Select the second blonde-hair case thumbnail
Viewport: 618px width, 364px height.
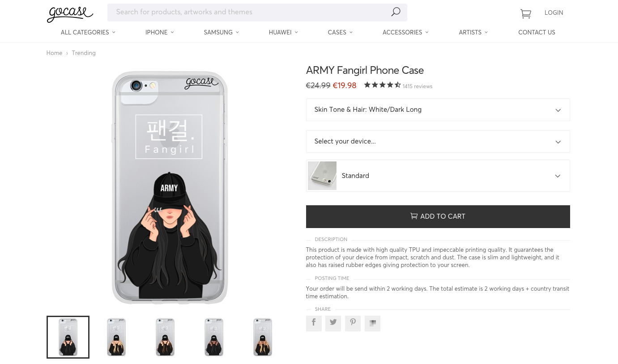263,337
